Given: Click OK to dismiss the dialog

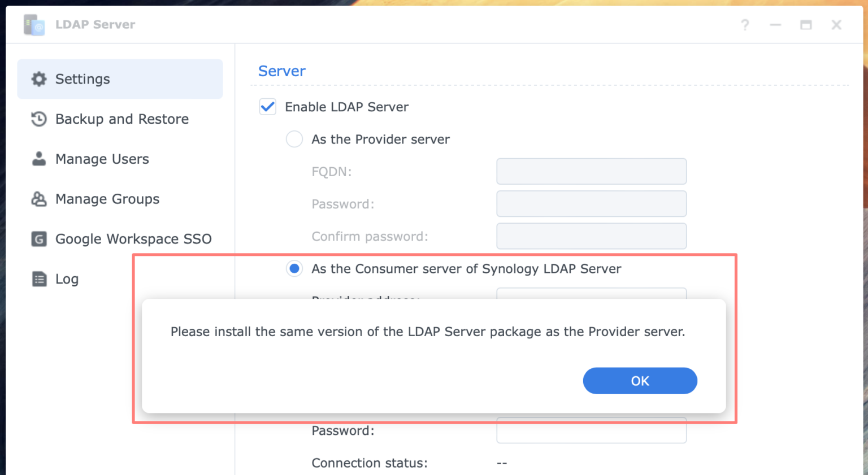Looking at the screenshot, I should pos(640,381).
